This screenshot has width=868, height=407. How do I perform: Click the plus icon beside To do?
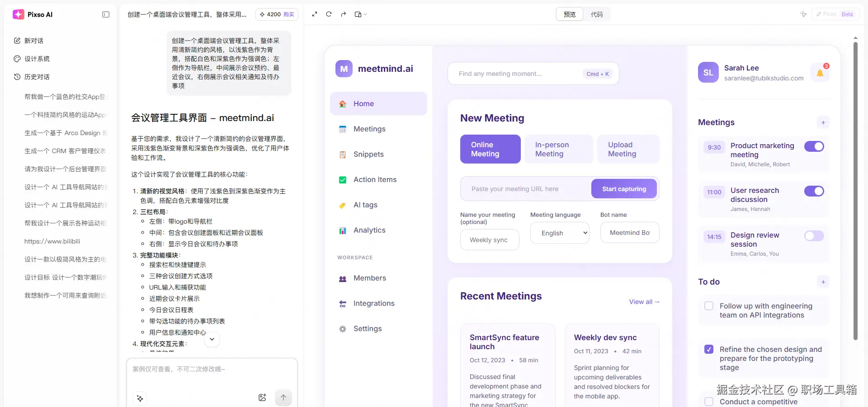[823, 282]
